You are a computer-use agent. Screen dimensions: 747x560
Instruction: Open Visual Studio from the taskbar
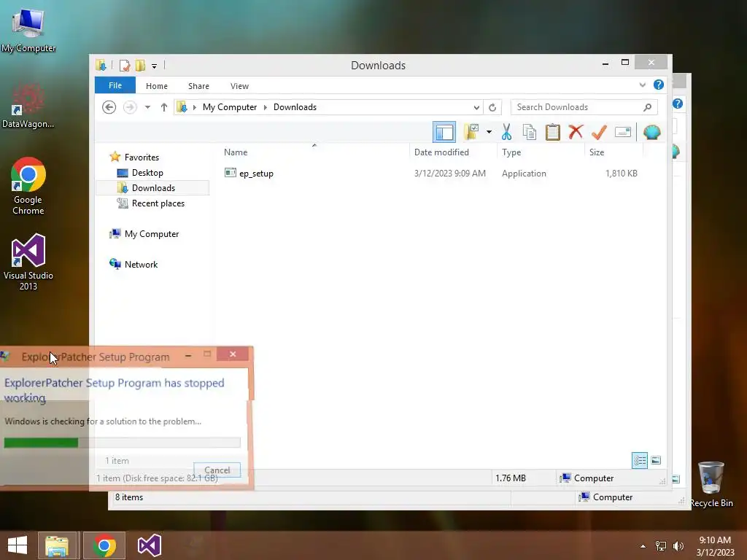149,545
